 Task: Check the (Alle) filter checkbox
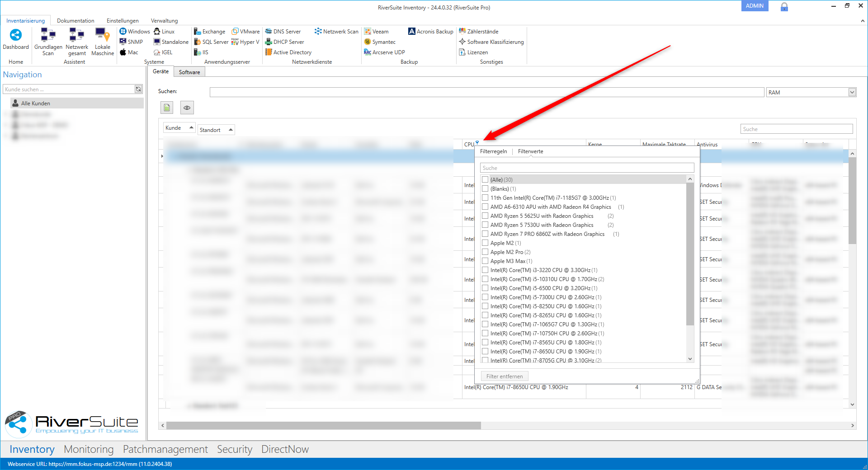click(x=485, y=179)
